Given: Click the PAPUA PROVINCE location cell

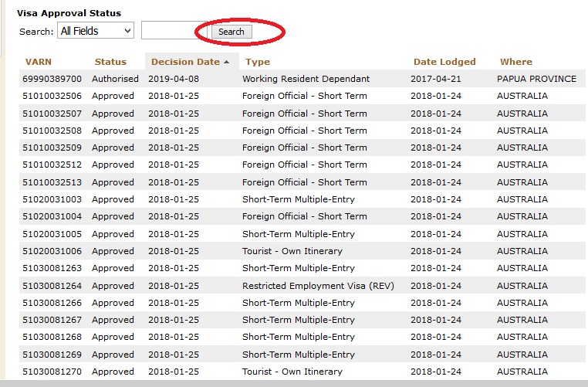Looking at the screenshot, I should (536, 79).
